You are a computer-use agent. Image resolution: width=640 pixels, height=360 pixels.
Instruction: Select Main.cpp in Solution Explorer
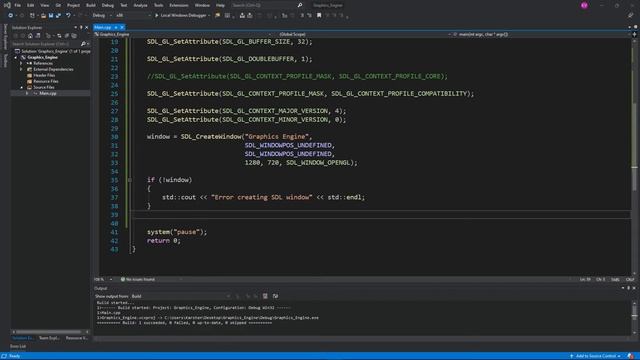click(x=48, y=93)
